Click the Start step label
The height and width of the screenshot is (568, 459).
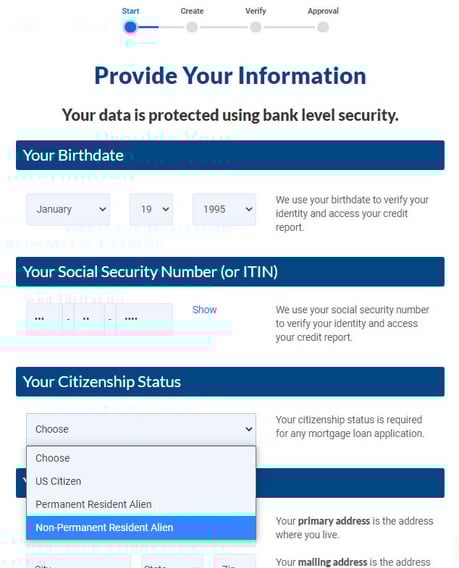(130, 11)
